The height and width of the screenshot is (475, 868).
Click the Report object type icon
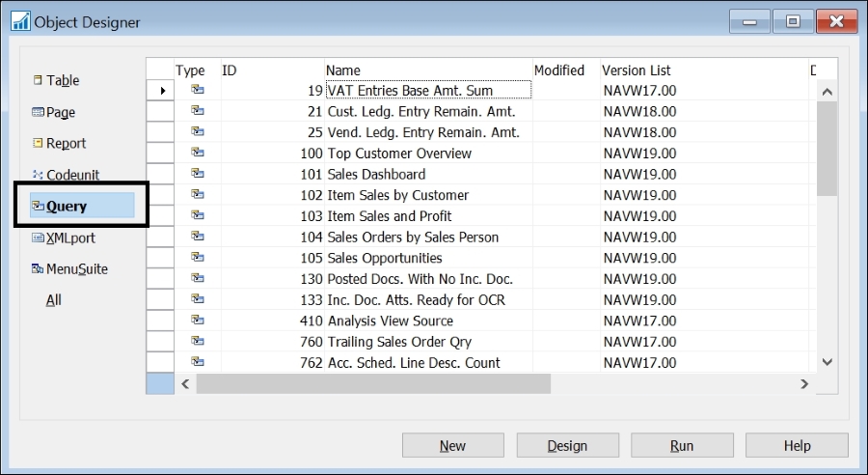tap(38, 143)
